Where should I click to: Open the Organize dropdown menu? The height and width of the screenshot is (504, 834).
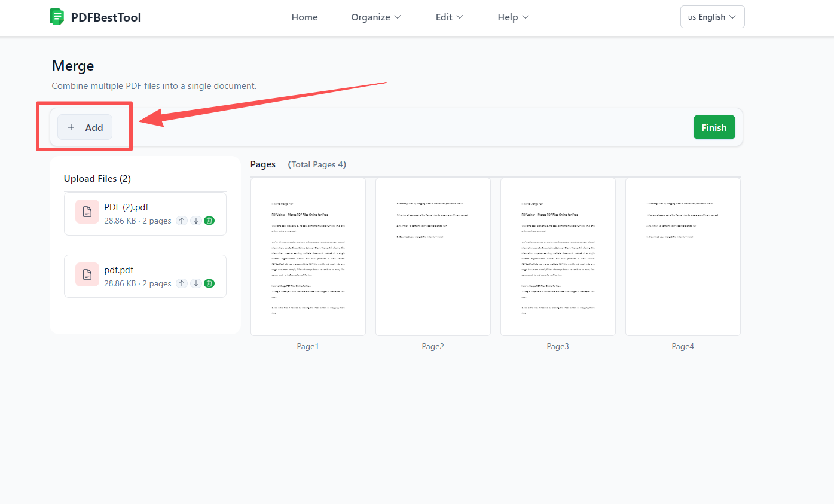tap(375, 17)
